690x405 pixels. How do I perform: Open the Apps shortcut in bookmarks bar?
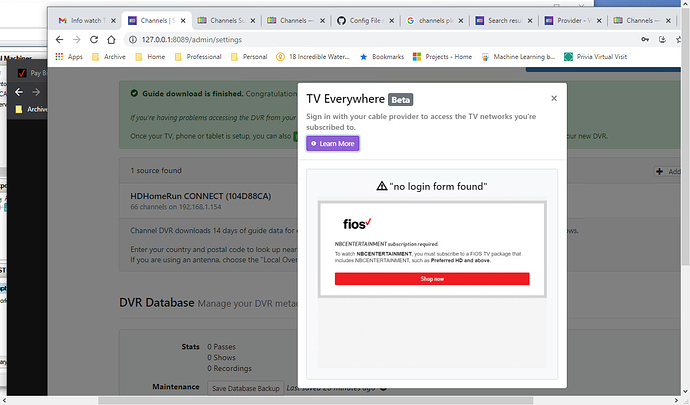[x=69, y=57]
